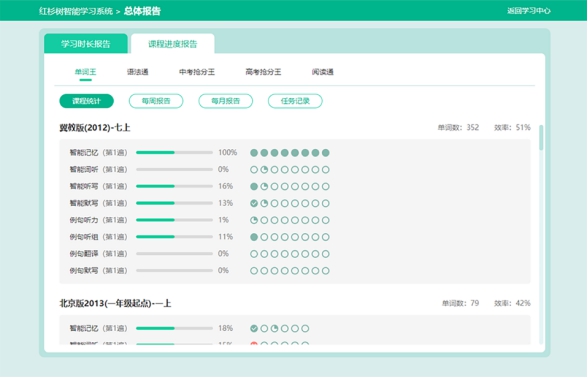Open the 阅读通 sub-tab

coord(322,72)
